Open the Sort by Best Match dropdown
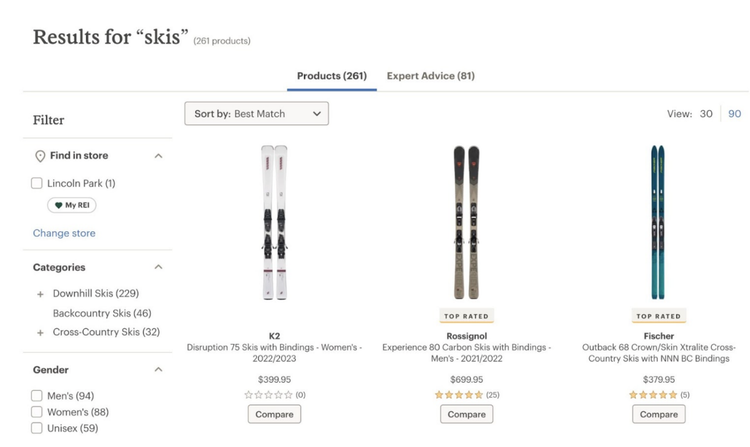750x447 pixels. pos(256,114)
